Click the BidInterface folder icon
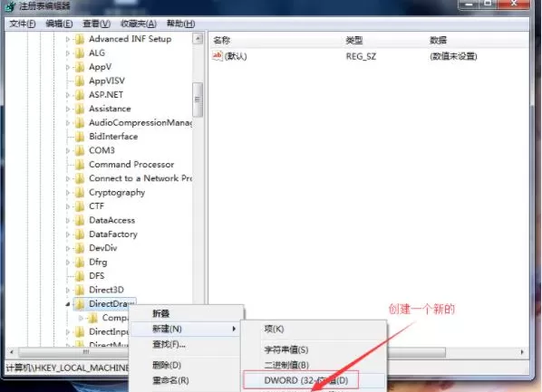The width and height of the screenshot is (542, 392). click(80, 137)
